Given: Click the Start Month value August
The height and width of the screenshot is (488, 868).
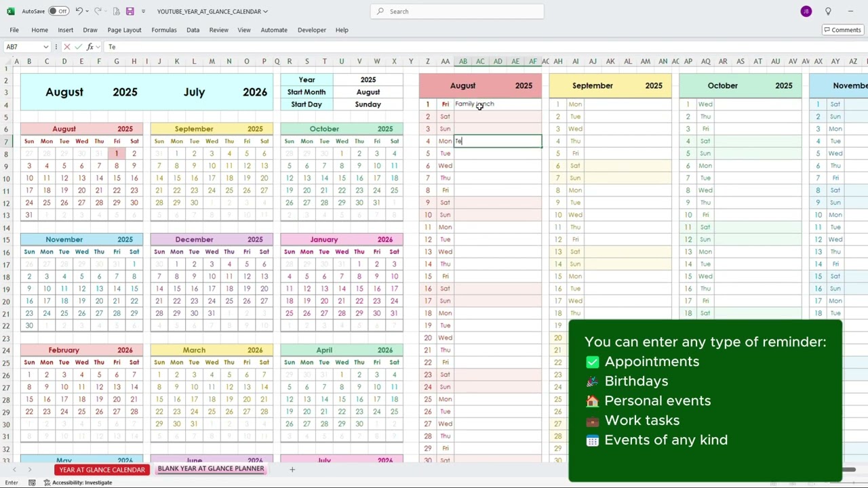Looking at the screenshot, I should (x=368, y=91).
